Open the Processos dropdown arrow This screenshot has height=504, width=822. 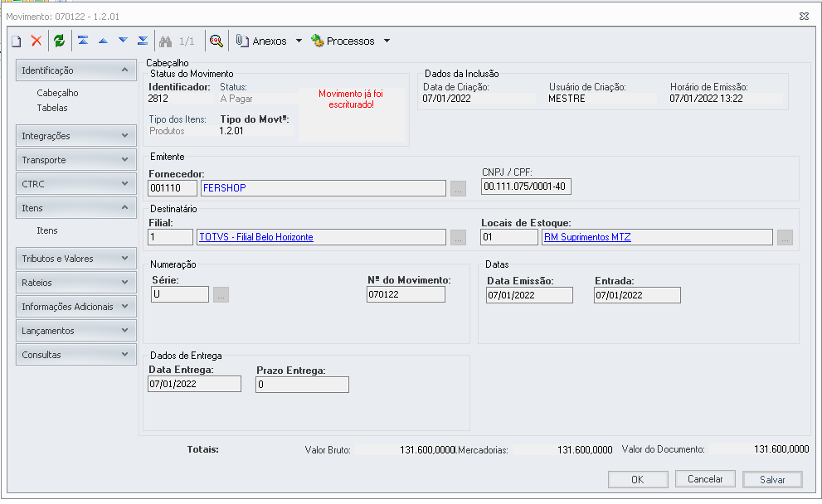pos(387,41)
